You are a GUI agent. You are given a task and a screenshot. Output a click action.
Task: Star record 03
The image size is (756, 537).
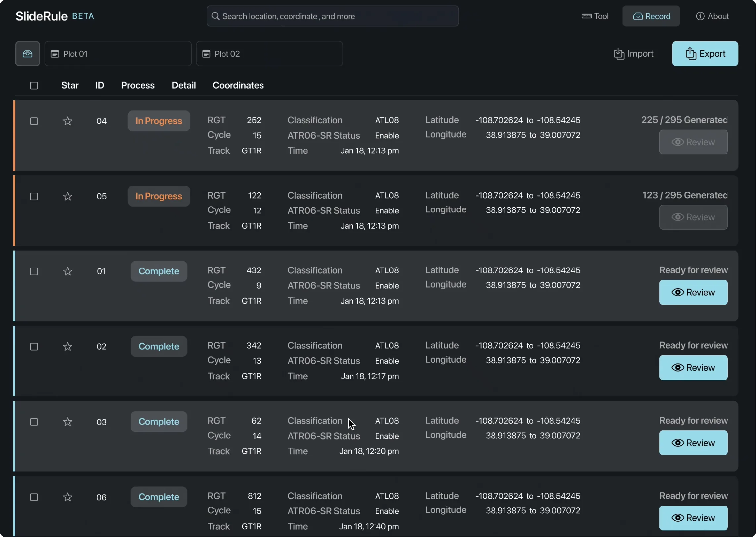(68, 422)
